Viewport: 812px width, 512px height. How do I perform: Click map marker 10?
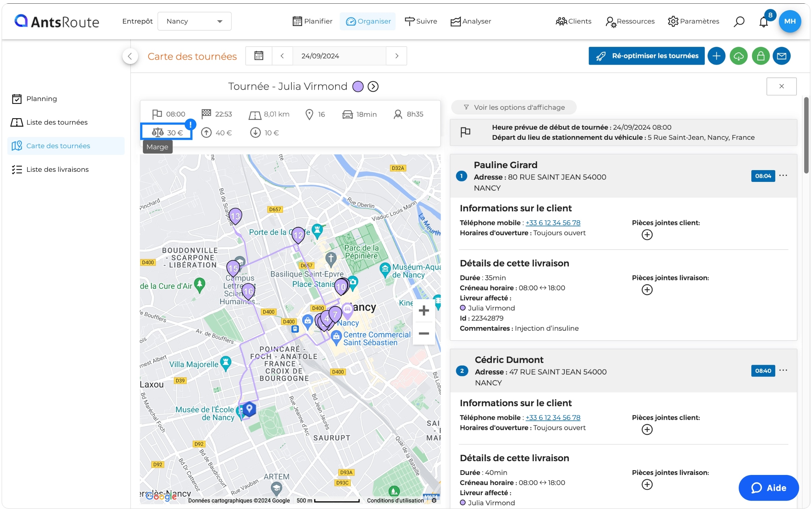coord(341,287)
